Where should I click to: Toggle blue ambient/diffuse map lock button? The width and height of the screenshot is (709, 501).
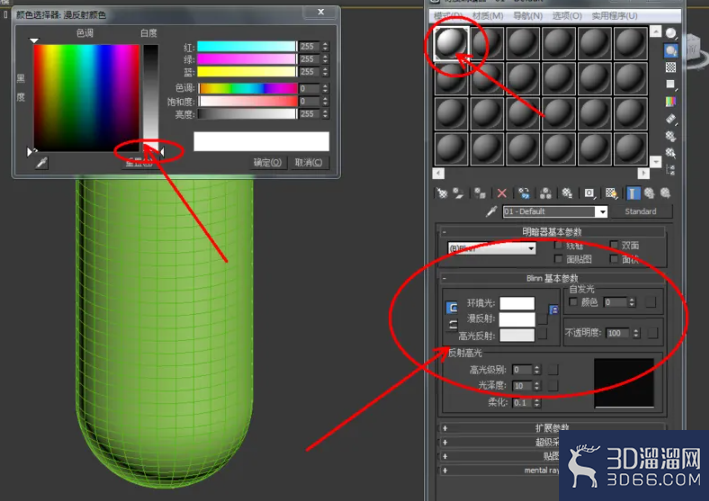pos(554,310)
